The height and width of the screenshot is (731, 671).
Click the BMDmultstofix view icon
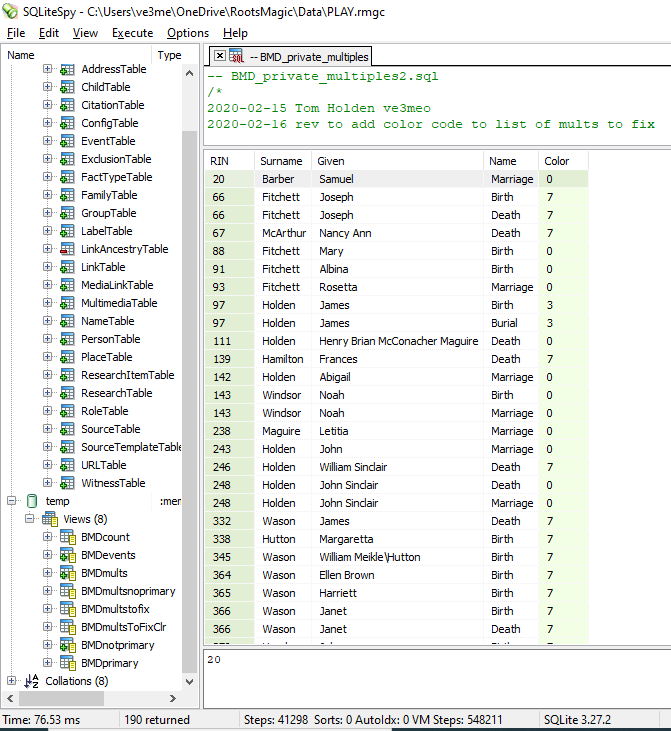click(68, 609)
